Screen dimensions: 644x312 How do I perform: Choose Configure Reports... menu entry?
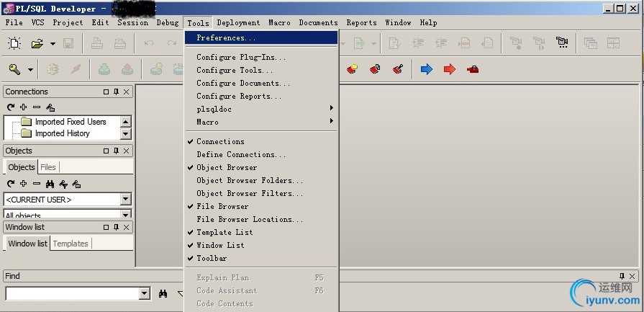tap(261, 96)
